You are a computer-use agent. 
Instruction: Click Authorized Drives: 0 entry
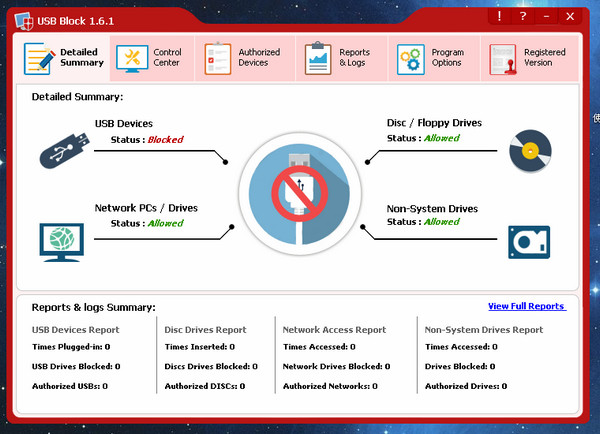[x=466, y=386]
